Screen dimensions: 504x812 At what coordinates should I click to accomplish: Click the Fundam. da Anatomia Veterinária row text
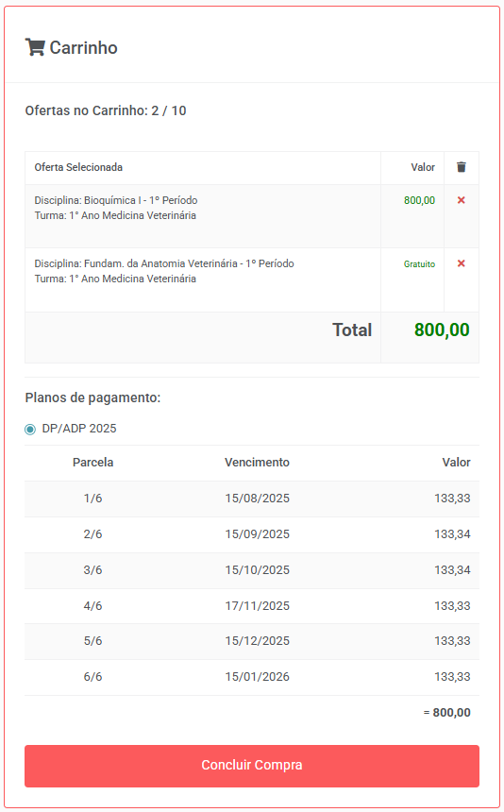pyautogui.click(x=164, y=271)
